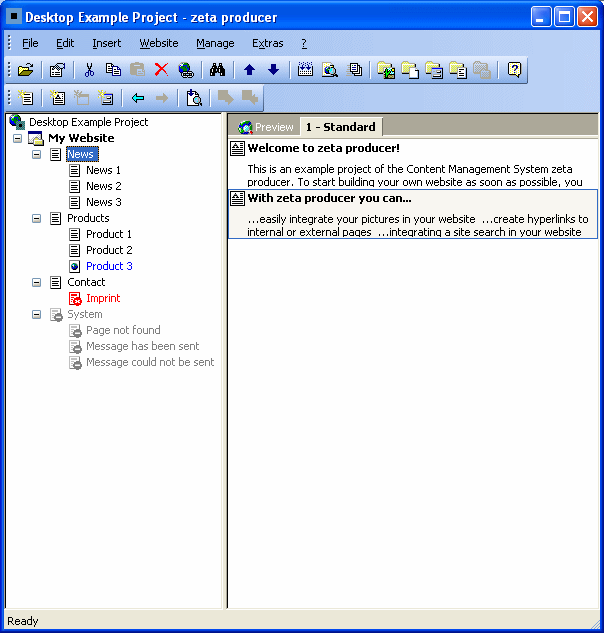The height and width of the screenshot is (633, 604).
Task: Open the Edit menu
Action: pyautogui.click(x=65, y=43)
